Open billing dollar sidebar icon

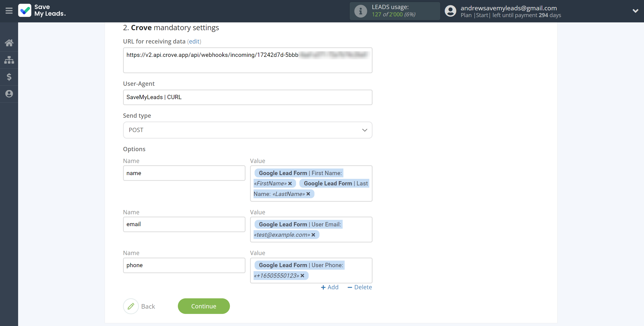(x=9, y=77)
